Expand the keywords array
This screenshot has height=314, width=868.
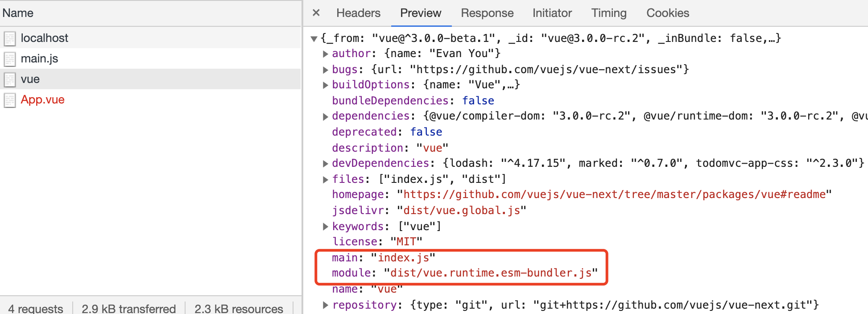326,227
